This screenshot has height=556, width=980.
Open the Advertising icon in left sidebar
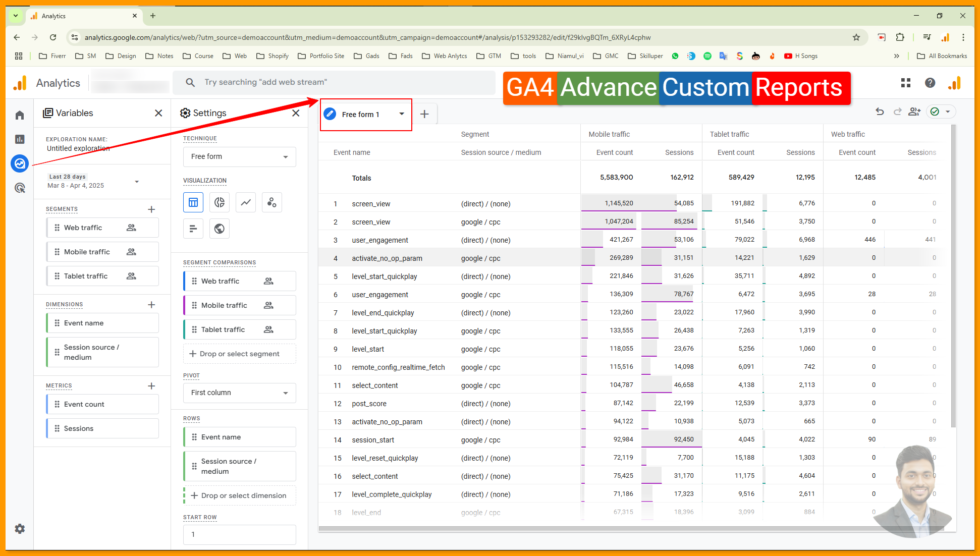[20, 188]
